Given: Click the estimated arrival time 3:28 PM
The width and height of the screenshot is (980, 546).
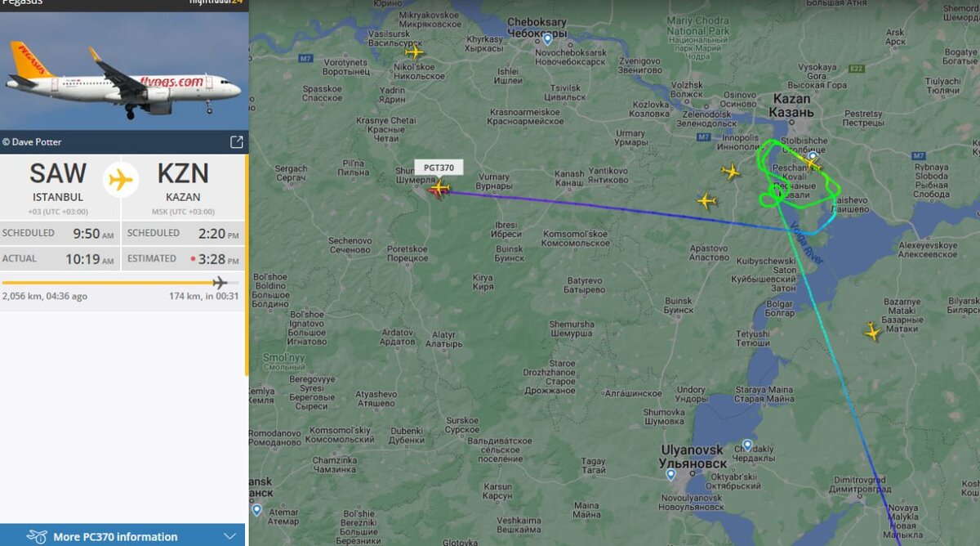Looking at the screenshot, I should [x=220, y=259].
